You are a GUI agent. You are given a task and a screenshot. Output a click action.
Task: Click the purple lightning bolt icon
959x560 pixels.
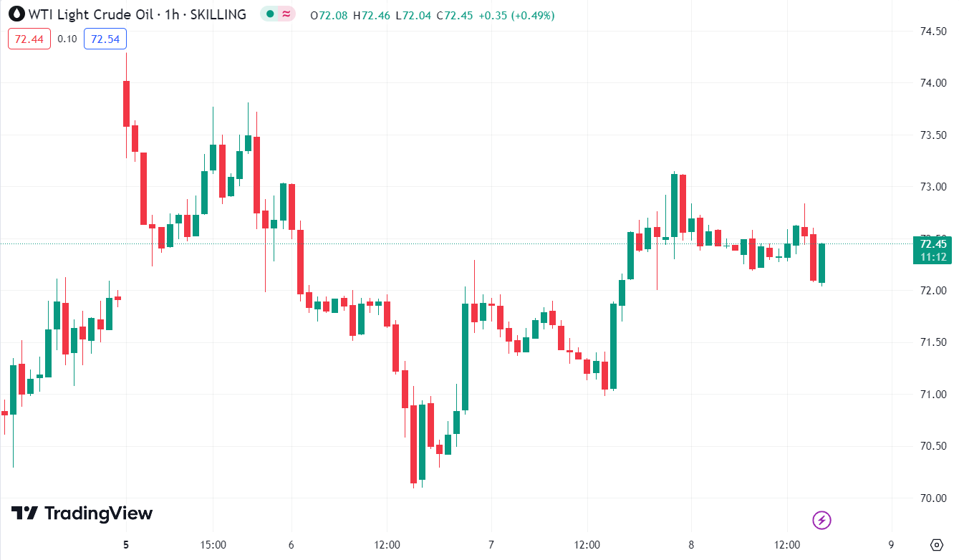[x=821, y=520]
